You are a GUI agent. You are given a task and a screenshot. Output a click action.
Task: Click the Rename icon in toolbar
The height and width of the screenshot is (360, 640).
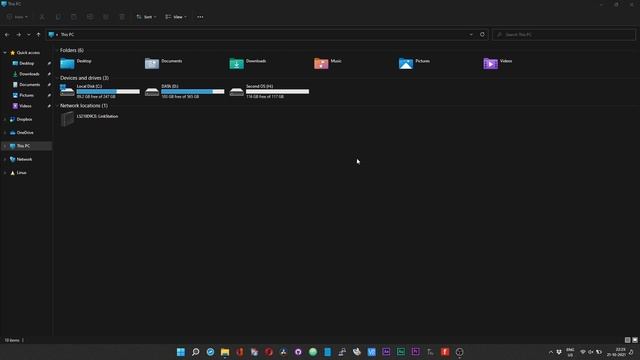pos(90,17)
